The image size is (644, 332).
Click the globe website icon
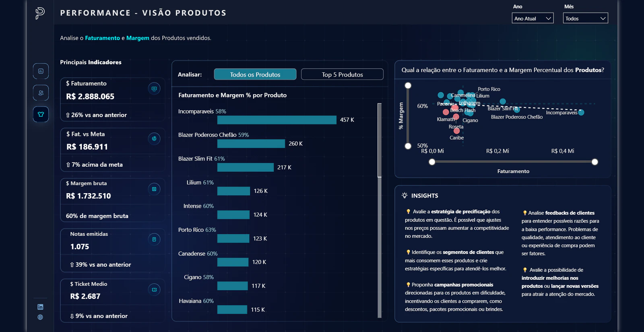40,317
